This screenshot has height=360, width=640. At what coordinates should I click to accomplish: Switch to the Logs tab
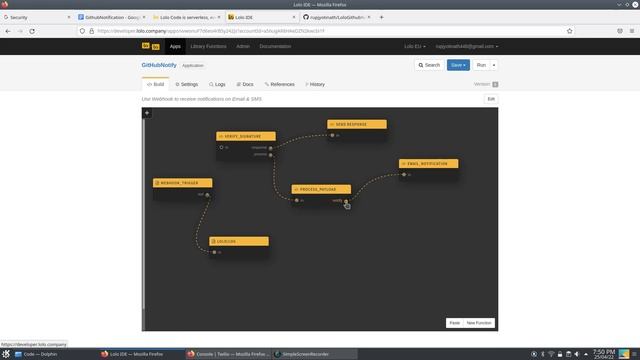217,84
